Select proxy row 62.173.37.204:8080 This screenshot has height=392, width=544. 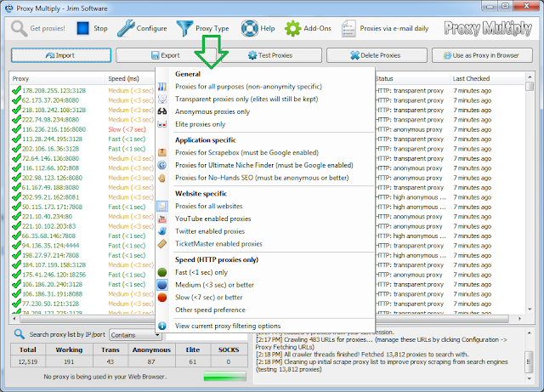50,100
